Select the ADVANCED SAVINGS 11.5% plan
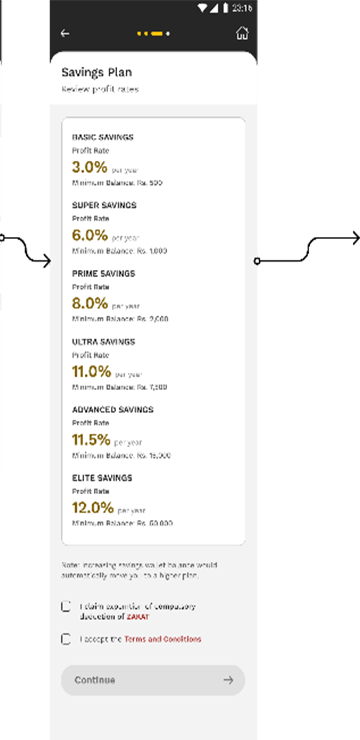Image resolution: width=360 pixels, height=740 pixels. tap(153, 432)
